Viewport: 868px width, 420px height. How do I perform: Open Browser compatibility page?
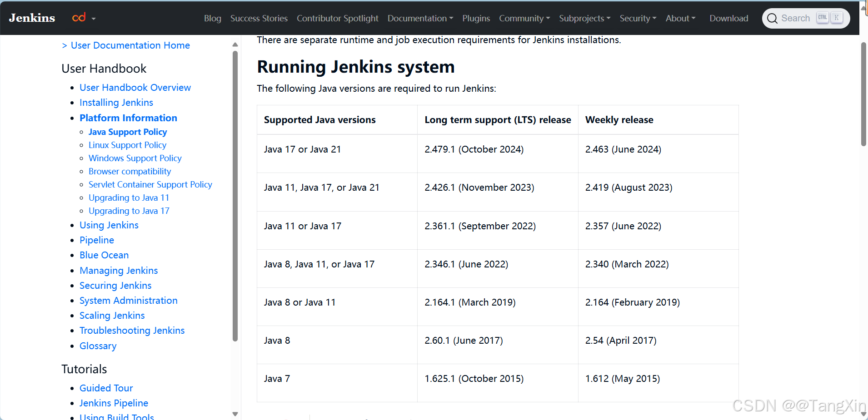[x=130, y=171]
